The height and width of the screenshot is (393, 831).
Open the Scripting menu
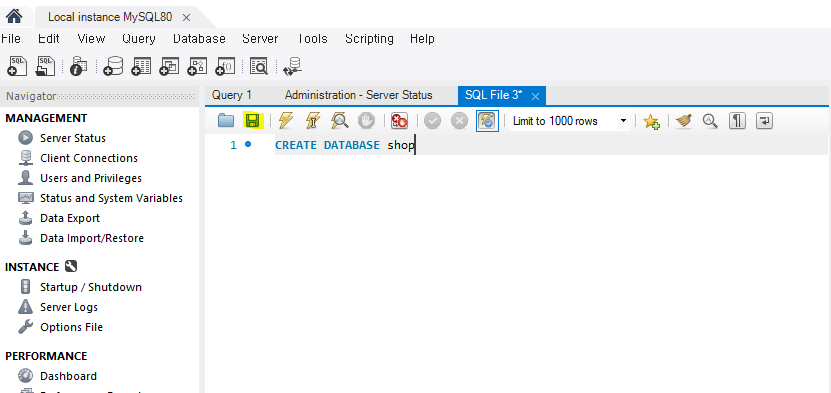point(369,39)
